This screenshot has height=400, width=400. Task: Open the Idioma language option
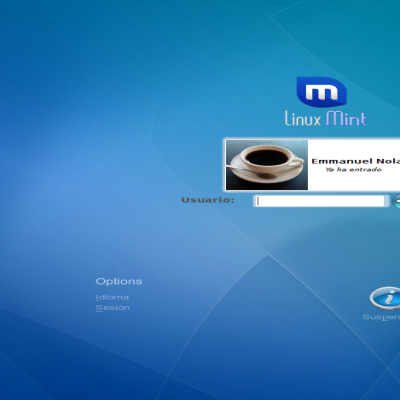click(x=112, y=297)
